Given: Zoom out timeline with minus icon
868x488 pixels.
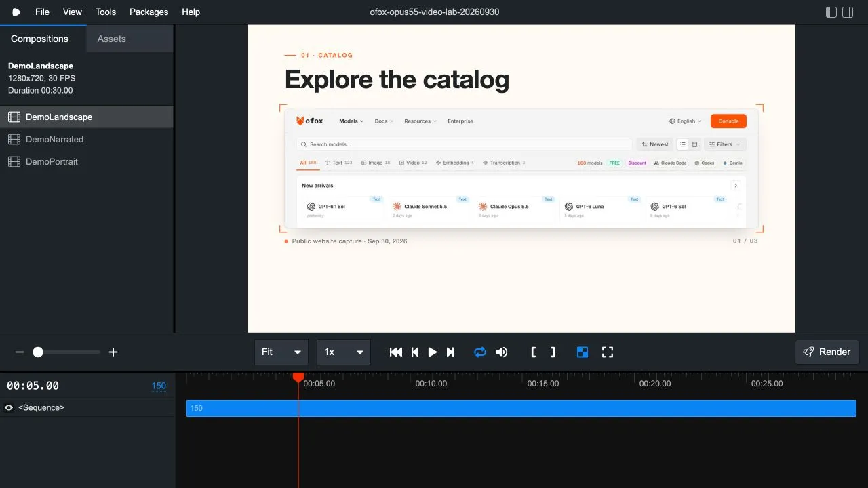Looking at the screenshot, I should (x=20, y=352).
